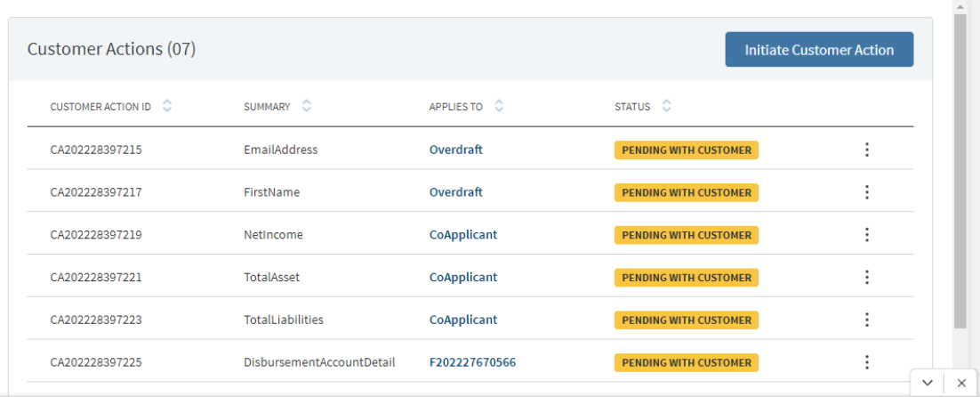
Task: Open kebab menu for TotalLiabilities row
Action: (x=866, y=320)
